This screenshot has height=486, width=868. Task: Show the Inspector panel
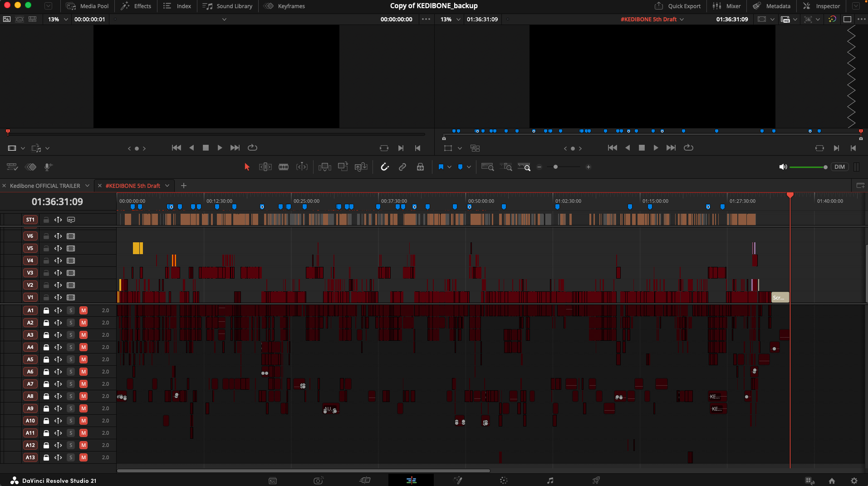coord(821,6)
